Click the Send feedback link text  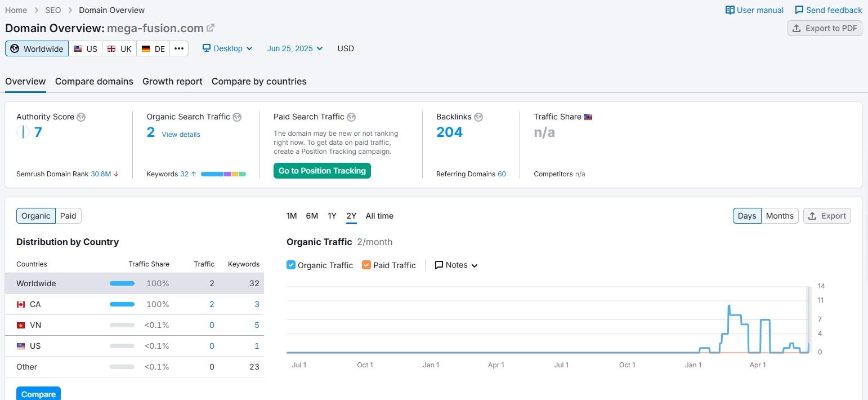(x=834, y=10)
